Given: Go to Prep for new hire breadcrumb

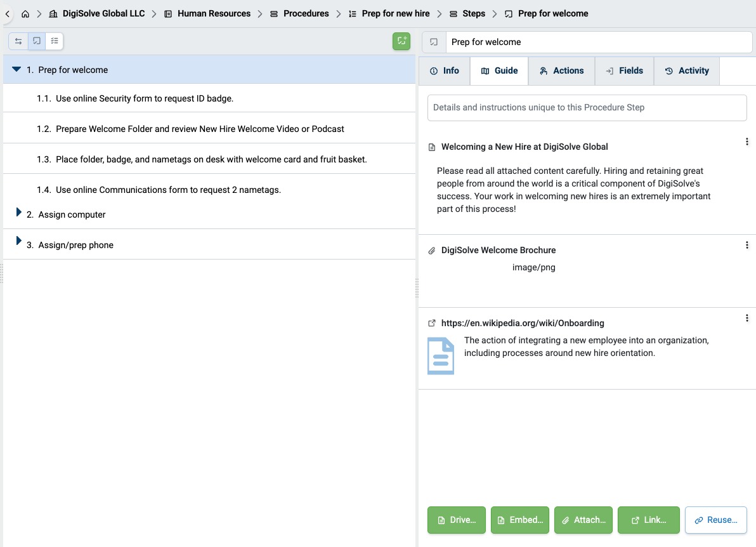Looking at the screenshot, I should pyautogui.click(x=389, y=14).
